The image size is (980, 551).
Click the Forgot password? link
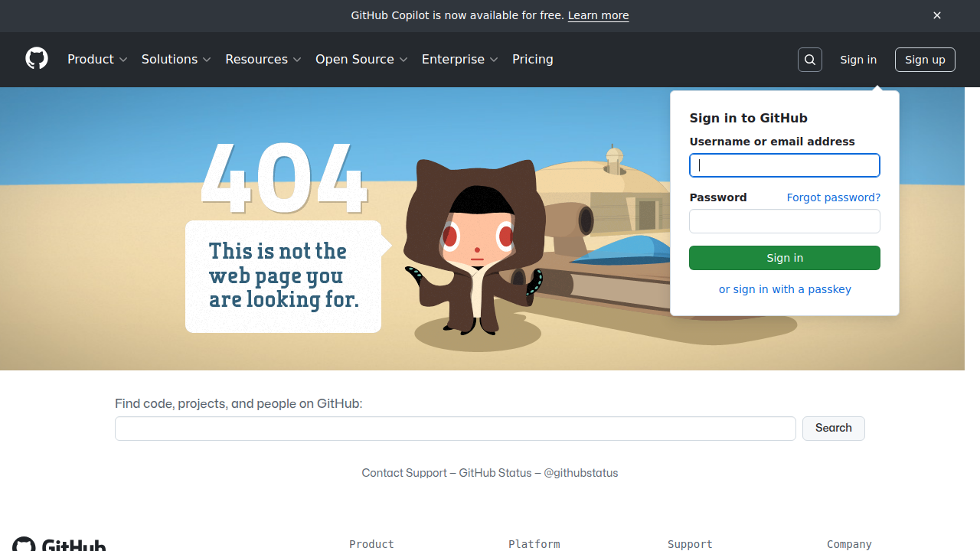click(x=834, y=197)
